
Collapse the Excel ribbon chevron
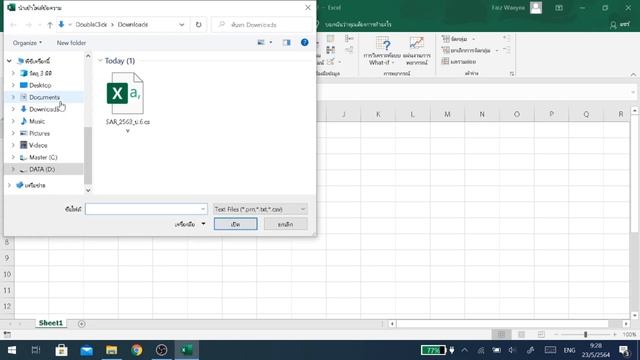point(633,75)
